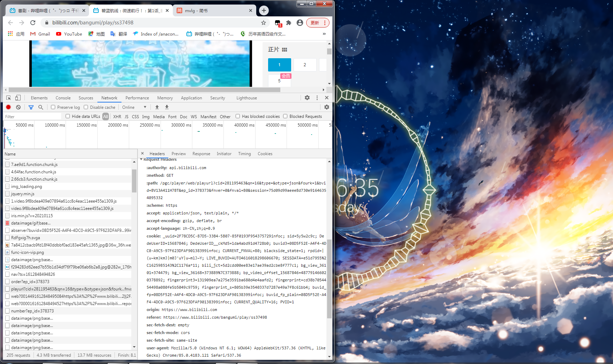Screen dimensions: 613x364
Task: Switch to the Elements panel
Action: pyautogui.click(x=39, y=98)
